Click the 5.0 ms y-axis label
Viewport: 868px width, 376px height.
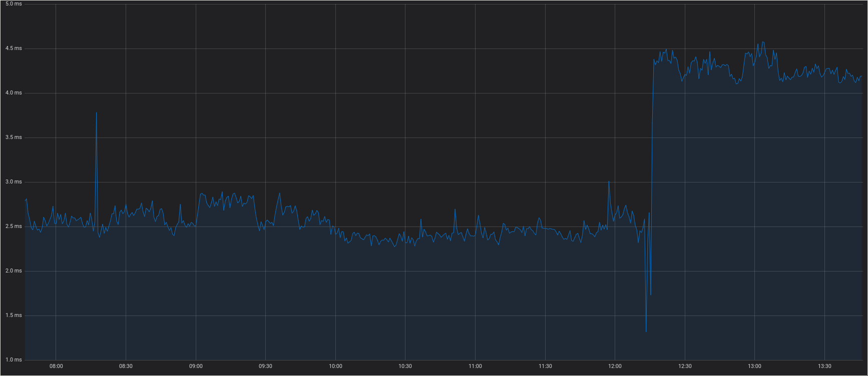pos(14,4)
